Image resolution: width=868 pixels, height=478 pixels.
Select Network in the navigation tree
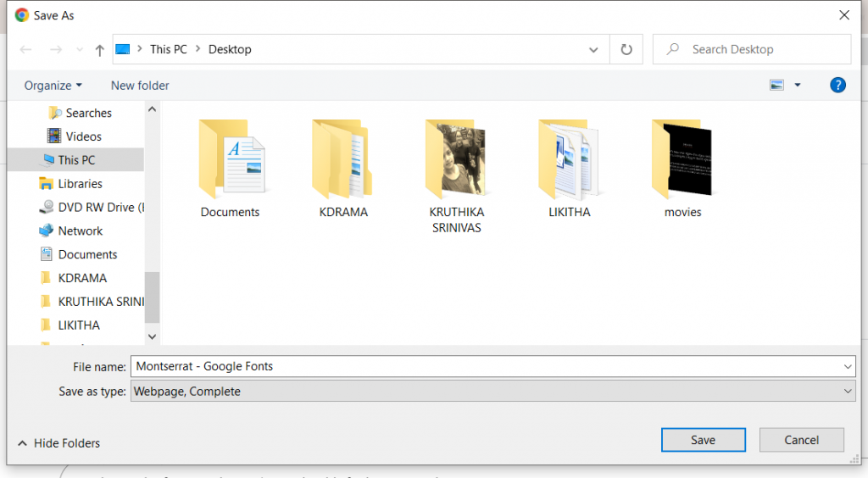tap(80, 231)
